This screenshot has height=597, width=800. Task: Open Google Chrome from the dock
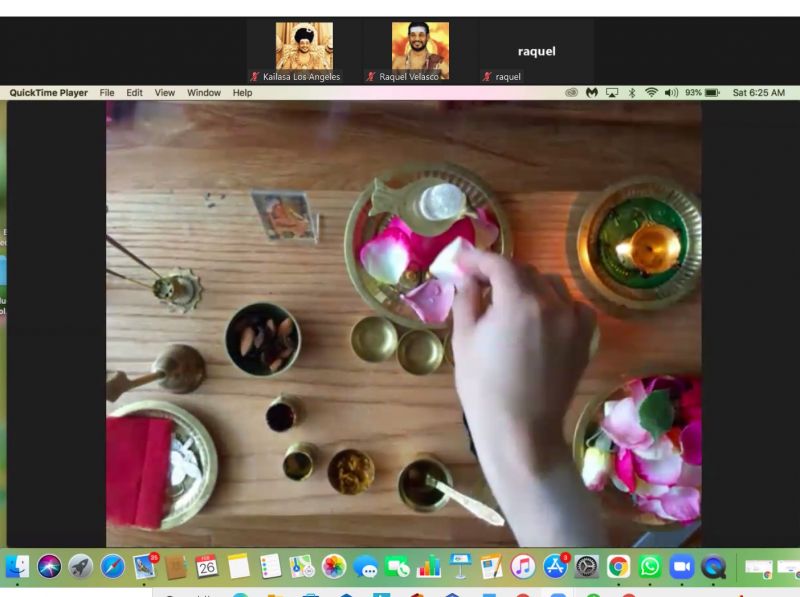[618, 567]
